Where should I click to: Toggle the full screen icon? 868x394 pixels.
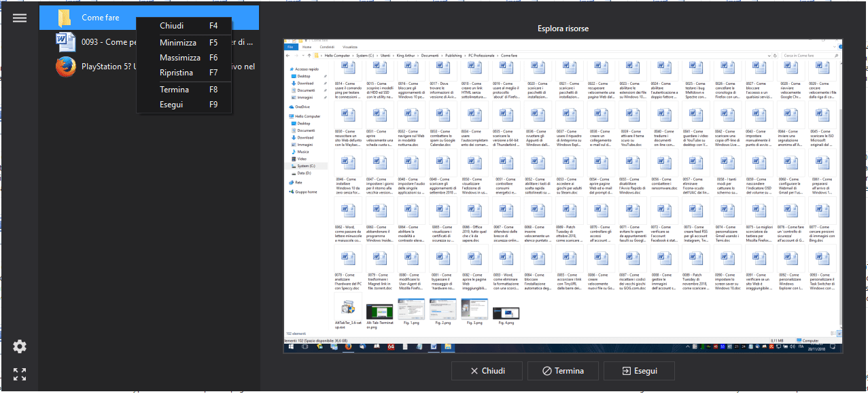coord(20,374)
